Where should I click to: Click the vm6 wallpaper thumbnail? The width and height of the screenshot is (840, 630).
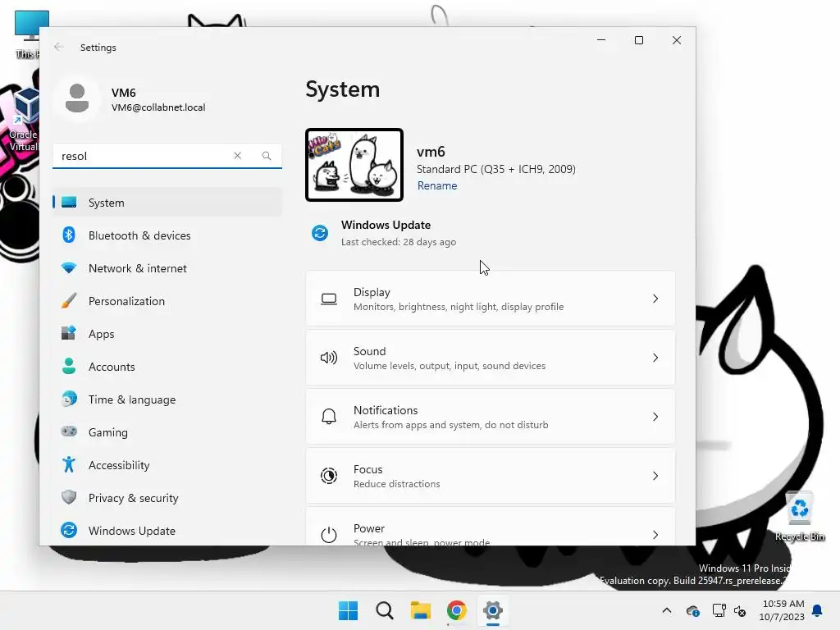[354, 165]
